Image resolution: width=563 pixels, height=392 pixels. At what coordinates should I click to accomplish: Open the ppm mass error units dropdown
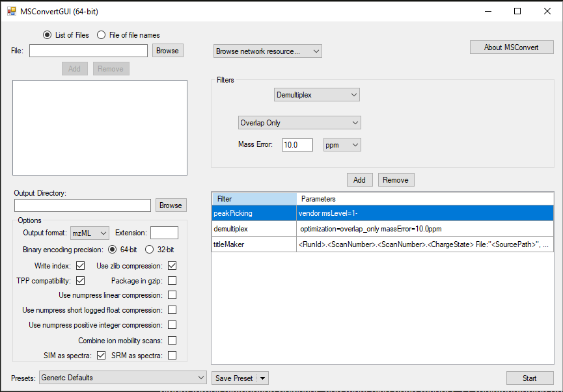coord(342,145)
